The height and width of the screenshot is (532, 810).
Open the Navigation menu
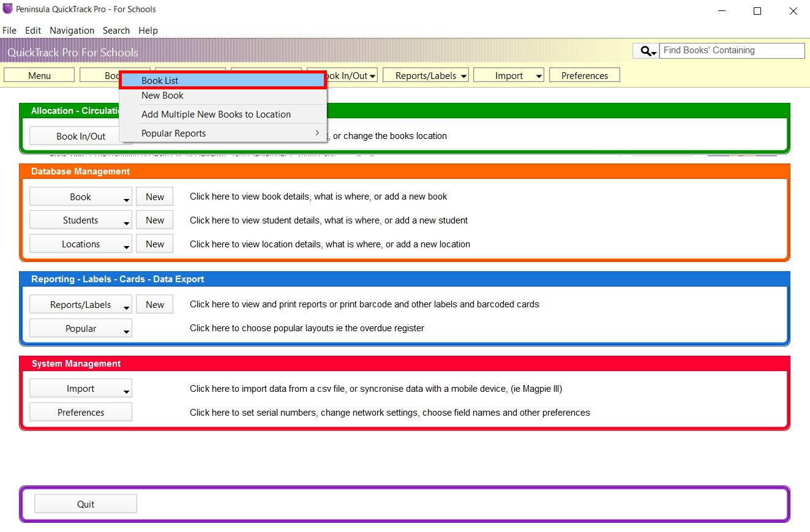[x=72, y=31]
